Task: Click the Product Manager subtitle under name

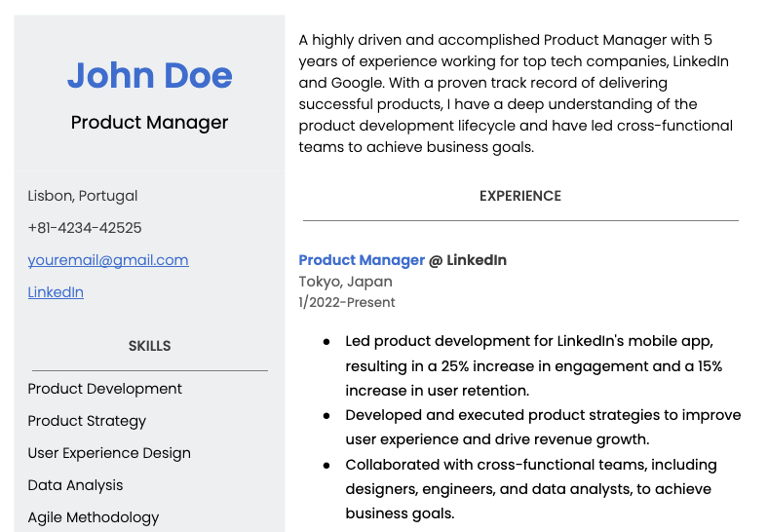Action: 149,123
